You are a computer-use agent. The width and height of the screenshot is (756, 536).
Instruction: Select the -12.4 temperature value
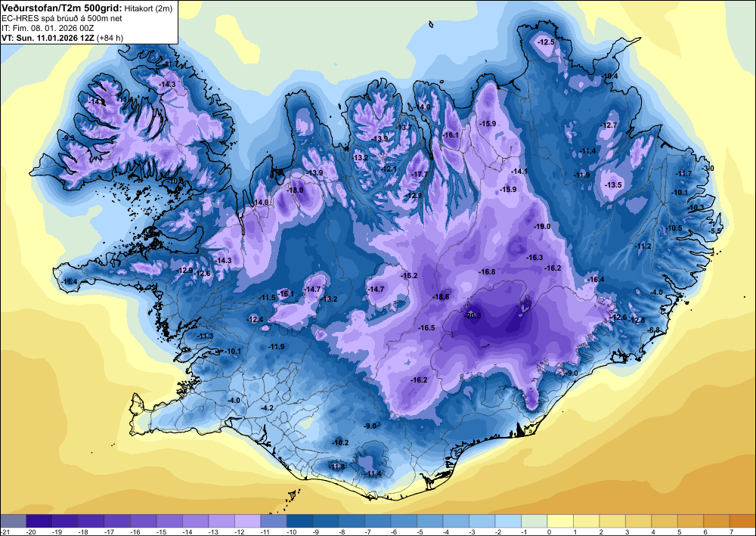[x=255, y=320]
